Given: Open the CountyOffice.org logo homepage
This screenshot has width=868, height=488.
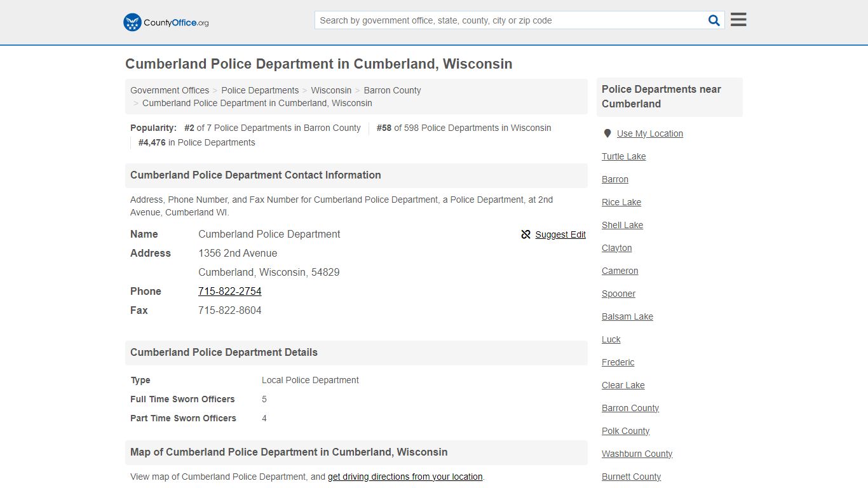Looking at the screenshot, I should pyautogui.click(x=166, y=22).
